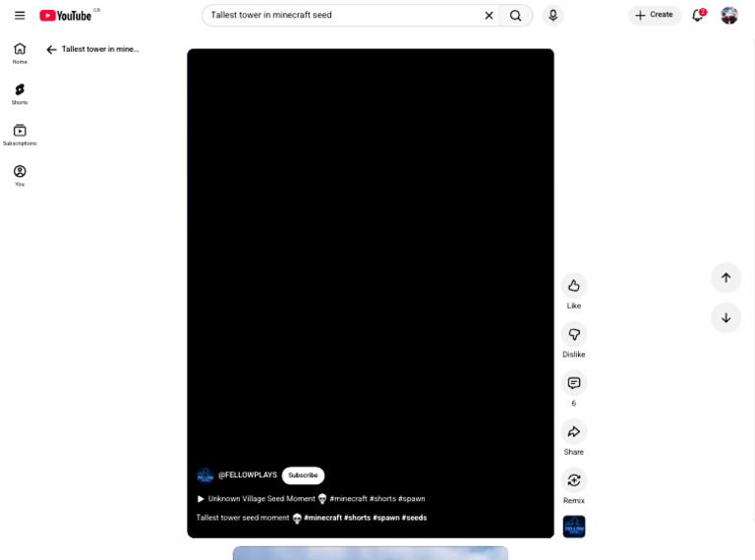Clear the search box text

pyautogui.click(x=489, y=16)
